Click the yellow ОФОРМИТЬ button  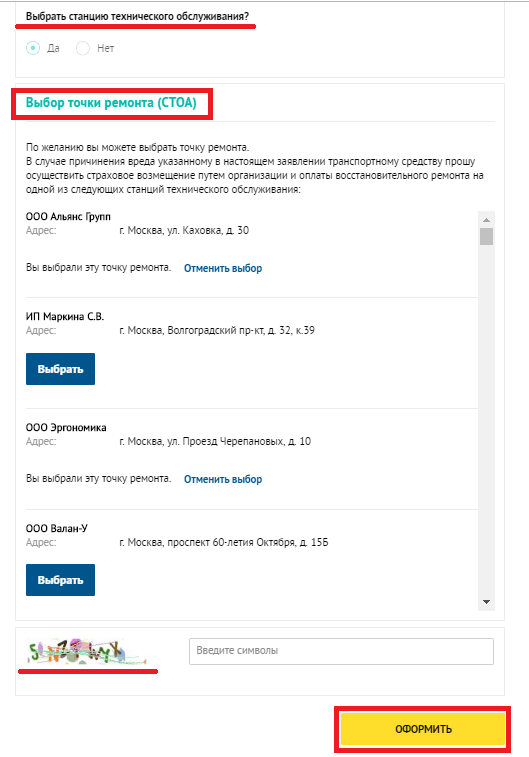pyautogui.click(x=423, y=729)
